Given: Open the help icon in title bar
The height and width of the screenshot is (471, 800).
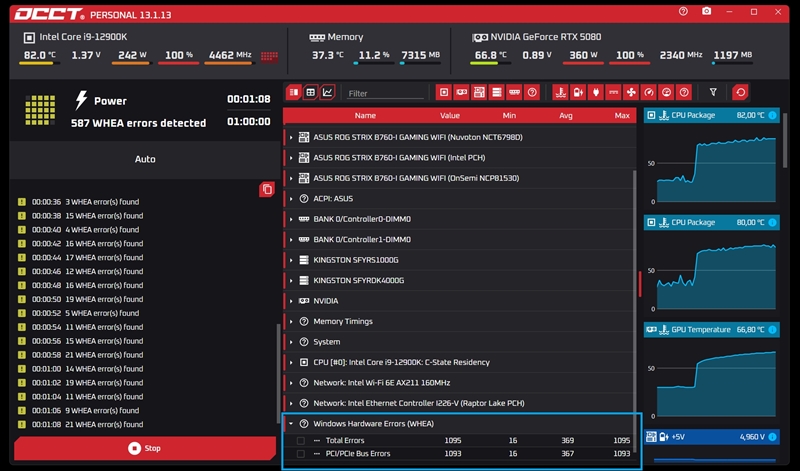Looking at the screenshot, I should click(683, 12).
